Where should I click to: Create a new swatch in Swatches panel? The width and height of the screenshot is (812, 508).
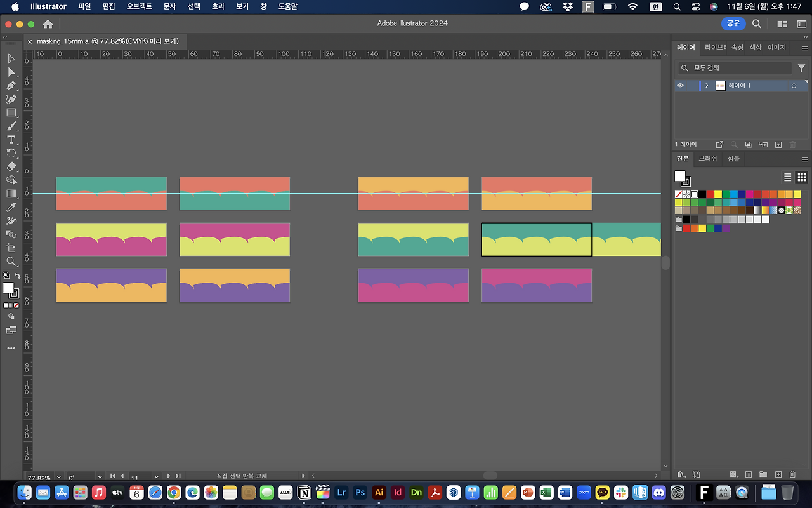pyautogui.click(x=778, y=474)
